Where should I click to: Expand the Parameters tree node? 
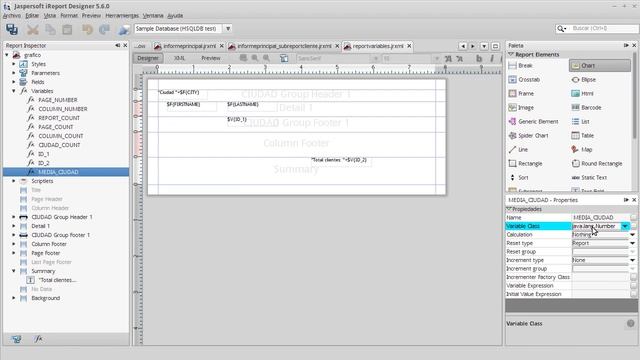(x=14, y=73)
